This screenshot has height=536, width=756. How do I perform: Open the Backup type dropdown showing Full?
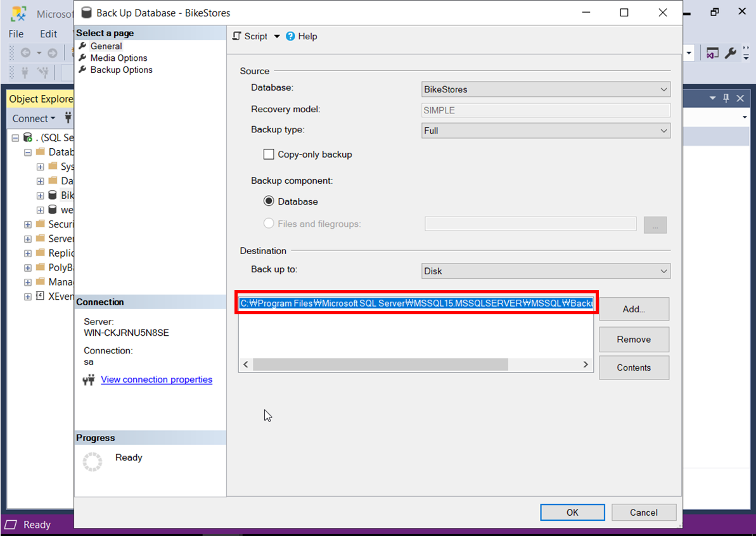point(546,131)
